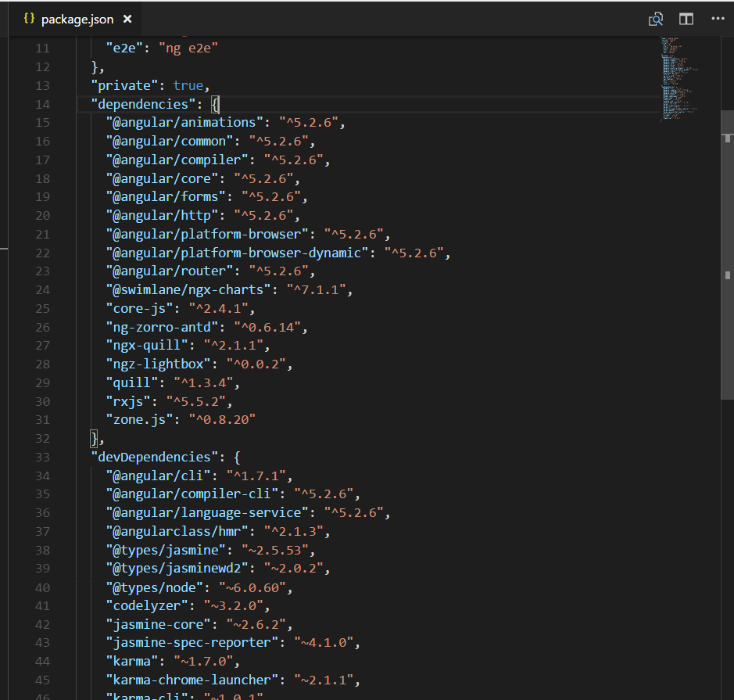Click the "^0.6.14" version value
Viewport: 734px width, 700px height.
click(x=267, y=327)
